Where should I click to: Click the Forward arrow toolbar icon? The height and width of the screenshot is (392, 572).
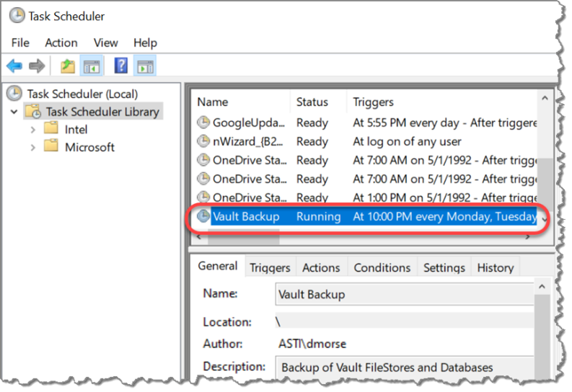point(36,67)
